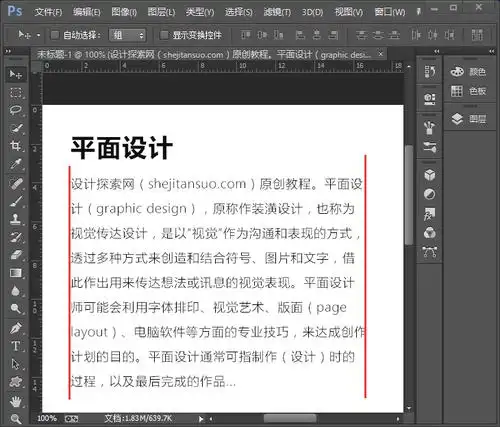Screen dimensions: 500x427
Task: Select the Hand tool
Action: coord(16,402)
